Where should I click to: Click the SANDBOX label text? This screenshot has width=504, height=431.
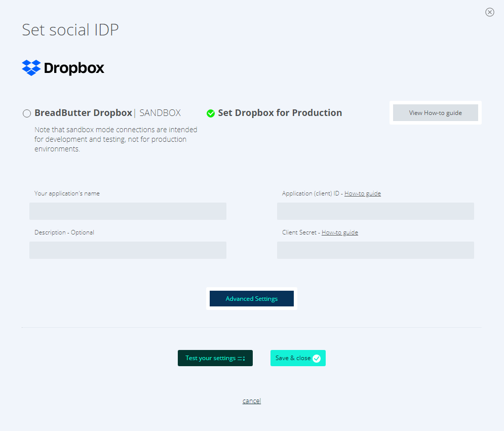pos(160,112)
